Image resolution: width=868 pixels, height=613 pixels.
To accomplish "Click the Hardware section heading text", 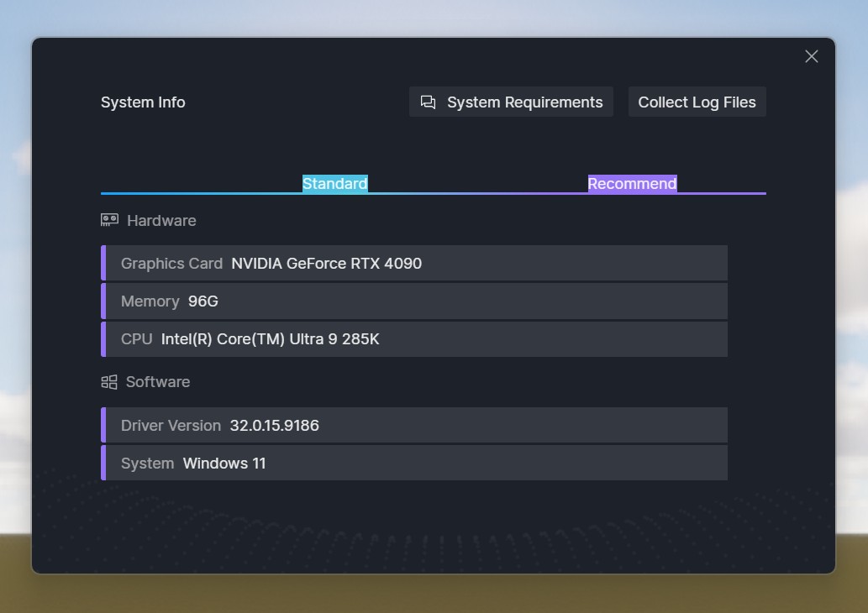I will click(161, 221).
